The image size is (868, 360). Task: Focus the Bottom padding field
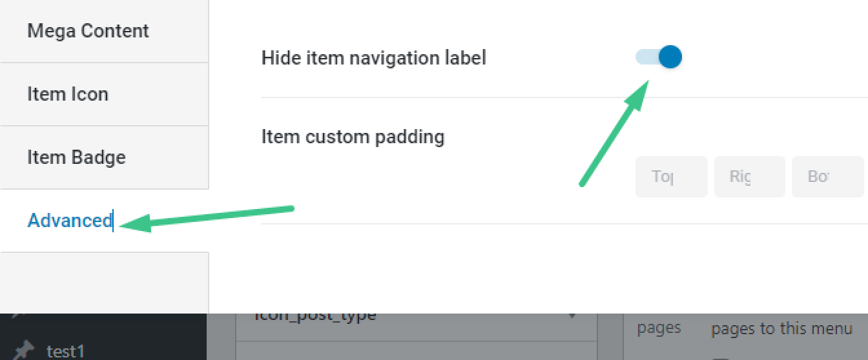[x=828, y=176]
